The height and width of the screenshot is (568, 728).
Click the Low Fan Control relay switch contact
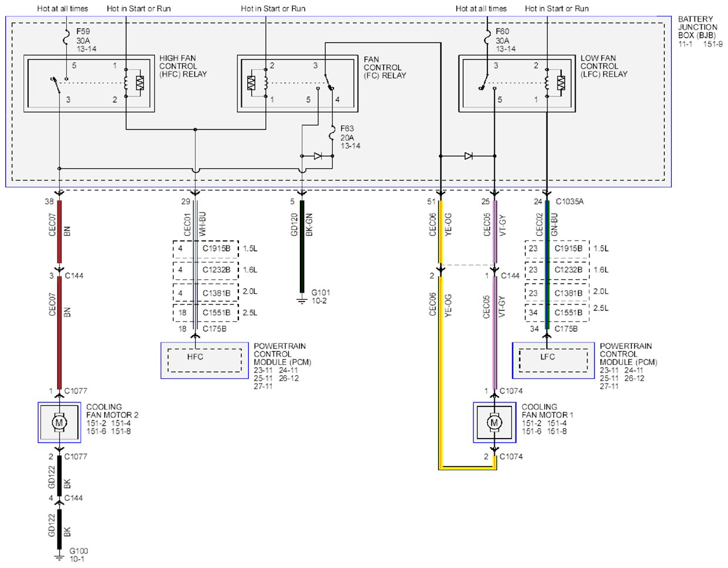[x=484, y=83]
